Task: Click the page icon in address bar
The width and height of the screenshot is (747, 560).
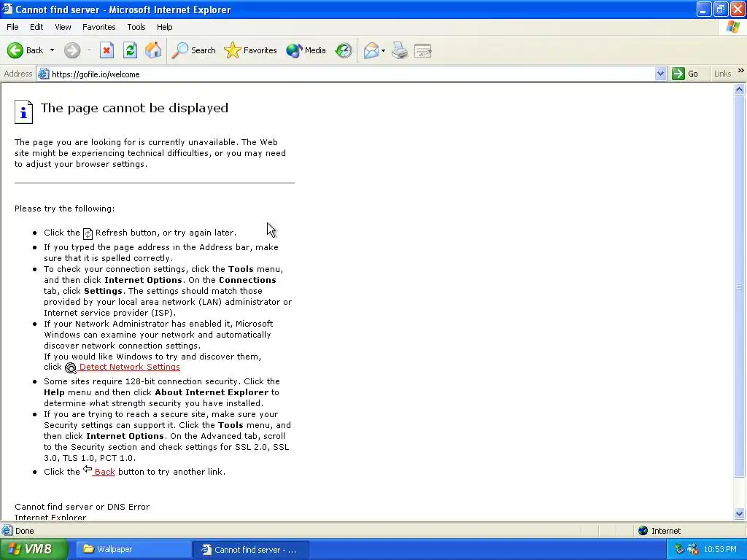Action: click(x=43, y=74)
